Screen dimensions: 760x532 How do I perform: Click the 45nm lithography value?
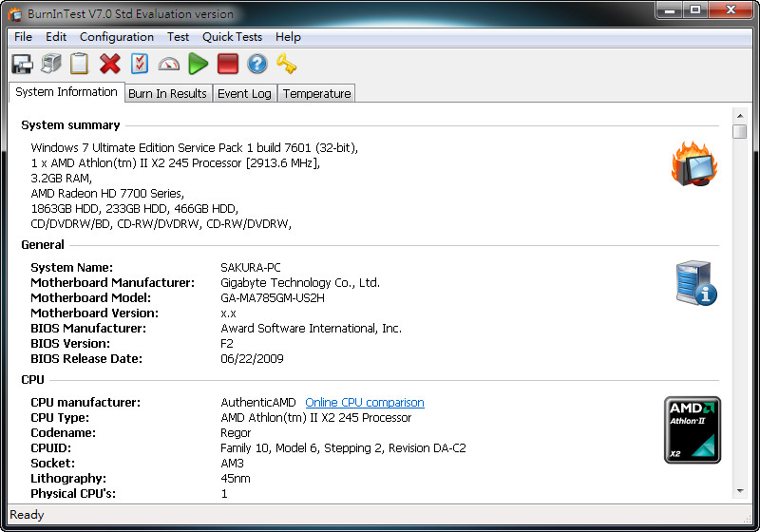click(236, 479)
